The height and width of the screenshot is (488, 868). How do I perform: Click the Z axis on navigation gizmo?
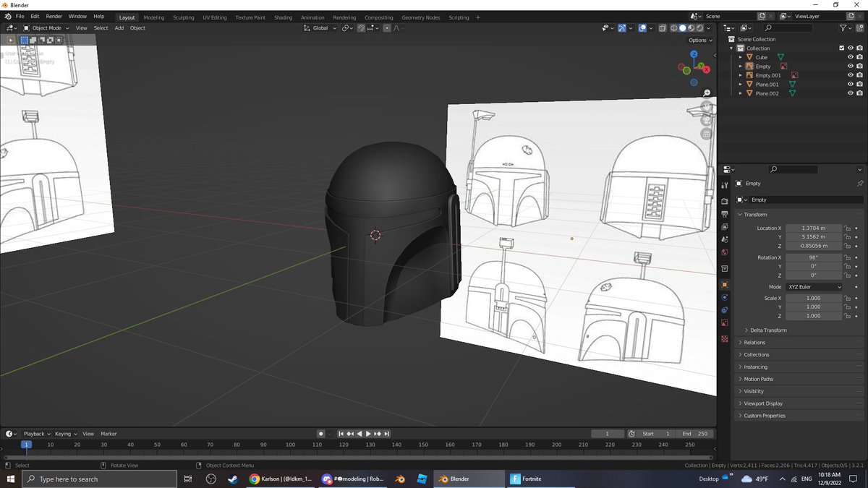[694, 54]
